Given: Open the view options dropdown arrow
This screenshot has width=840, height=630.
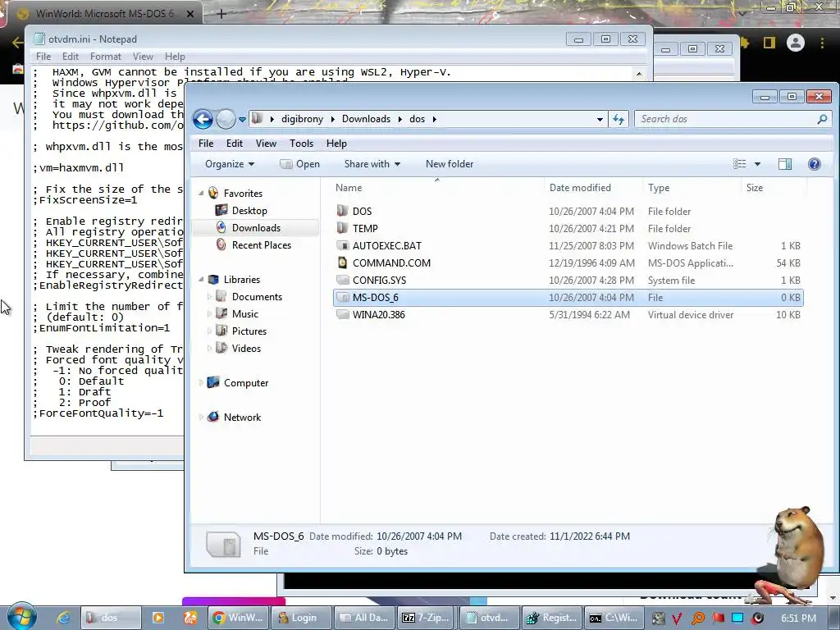Looking at the screenshot, I should click(x=757, y=164).
